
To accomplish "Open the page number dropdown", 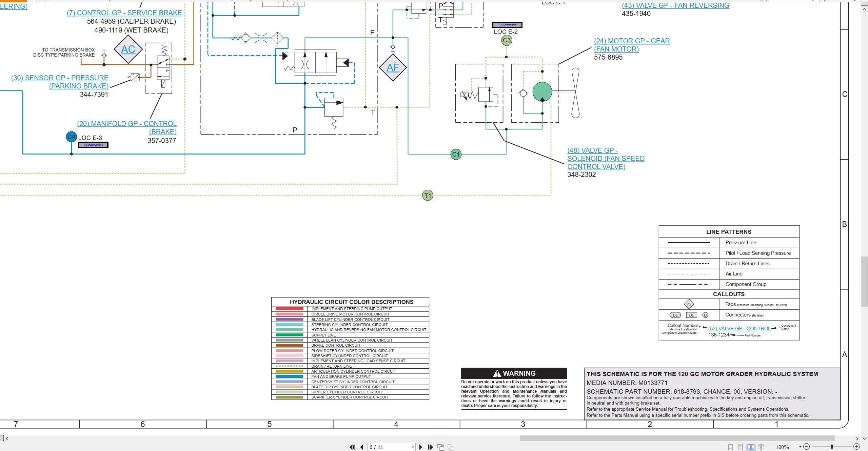I will (413, 447).
